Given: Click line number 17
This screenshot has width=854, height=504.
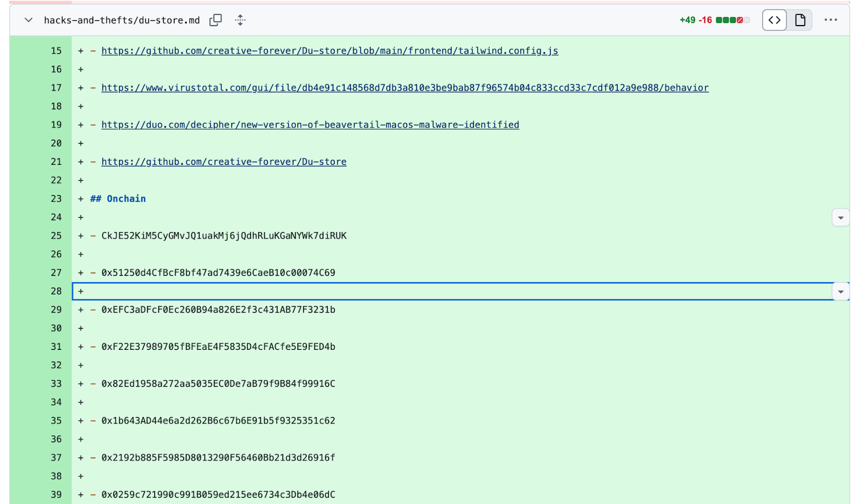Looking at the screenshot, I should point(56,87).
